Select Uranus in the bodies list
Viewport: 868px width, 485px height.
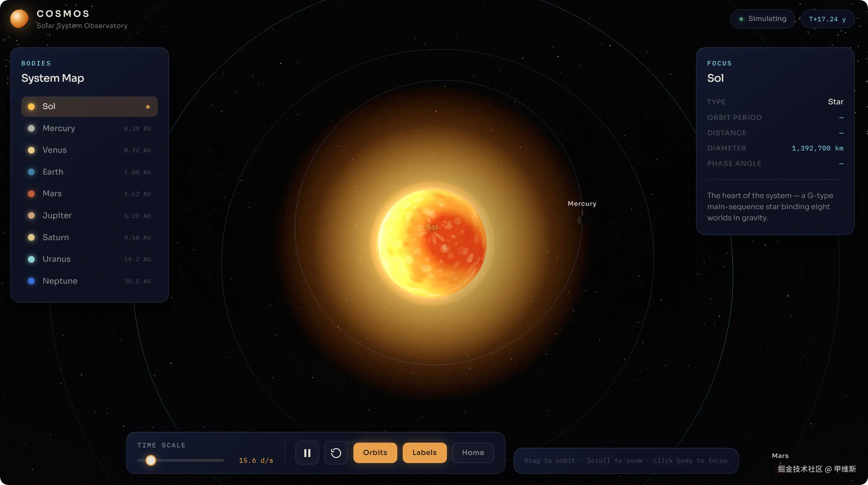89,259
